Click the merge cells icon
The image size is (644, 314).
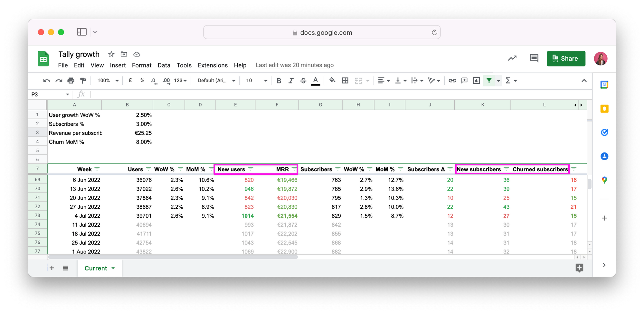[358, 81]
